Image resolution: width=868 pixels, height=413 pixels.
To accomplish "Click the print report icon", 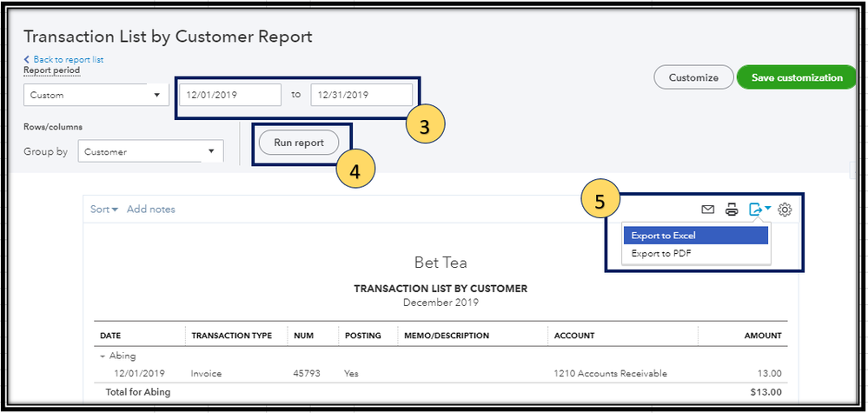I will coord(732,210).
